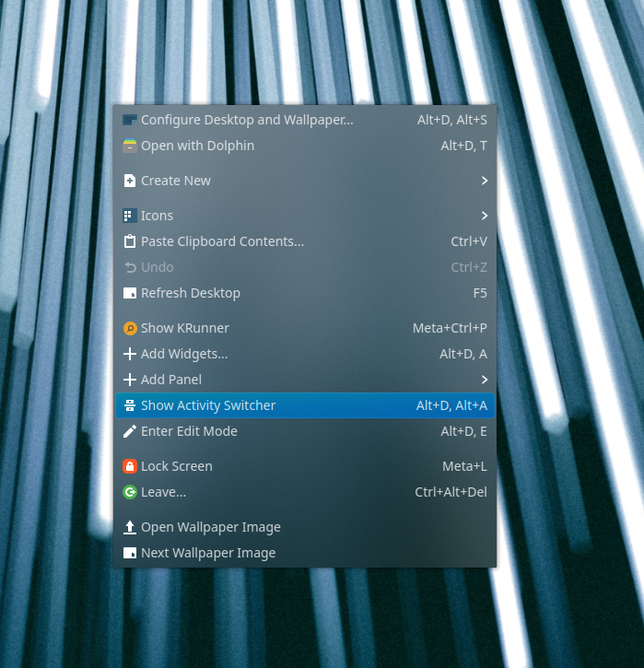Select Next Wallpaper Image entry
This screenshot has height=668, width=644.
pyautogui.click(x=208, y=553)
